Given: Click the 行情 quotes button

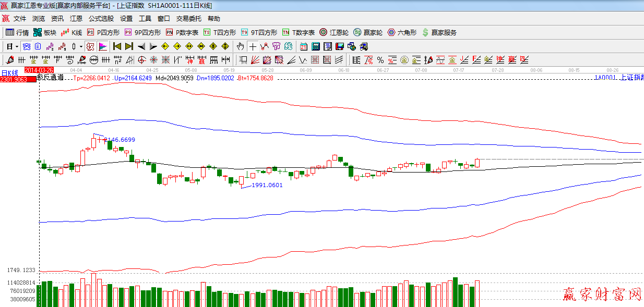Looking at the screenshot, I should (17, 32).
